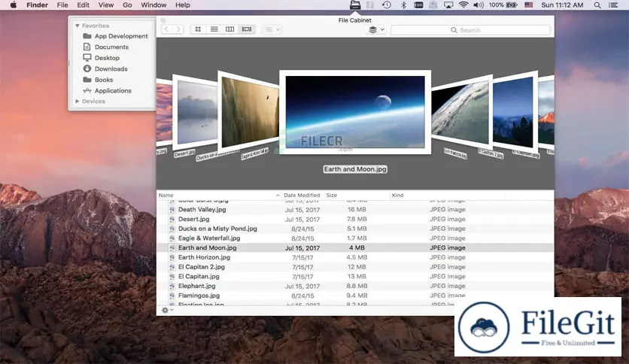Click the Bluetooth status icon
This screenshot has height=364, width=629.
click(403, 5)
